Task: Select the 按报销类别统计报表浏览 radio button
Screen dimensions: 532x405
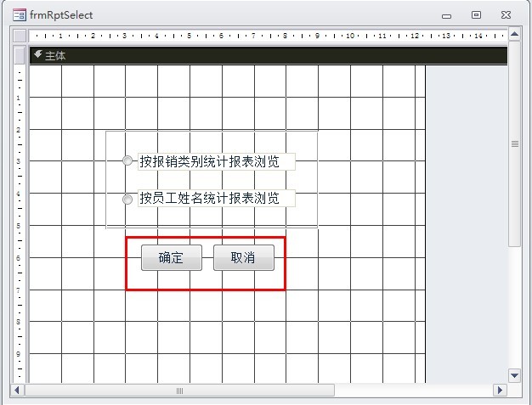Action: [127, 160]
